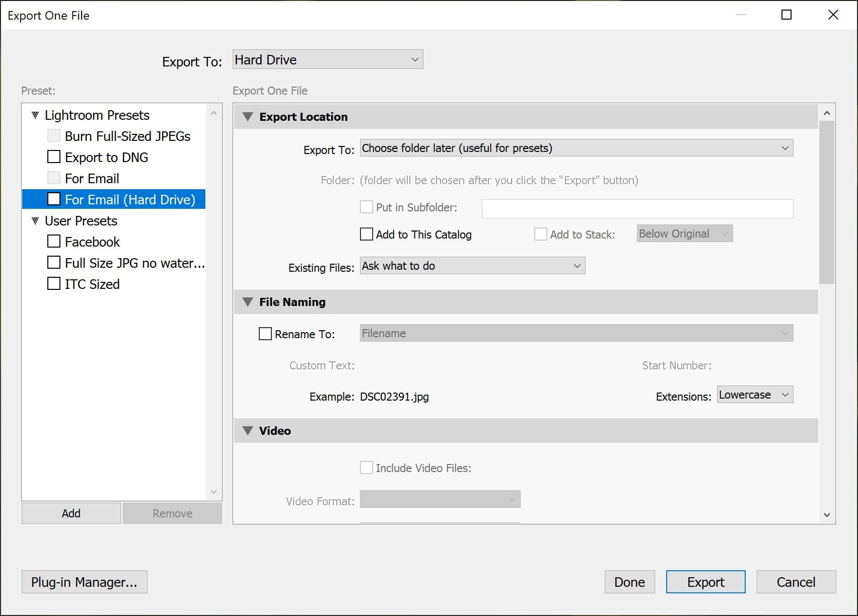The height and width of the screenshot is (616, 858).
Task: Check the Facebook preset checkbox
Action: pyautogui.click(x=54, y=241)
